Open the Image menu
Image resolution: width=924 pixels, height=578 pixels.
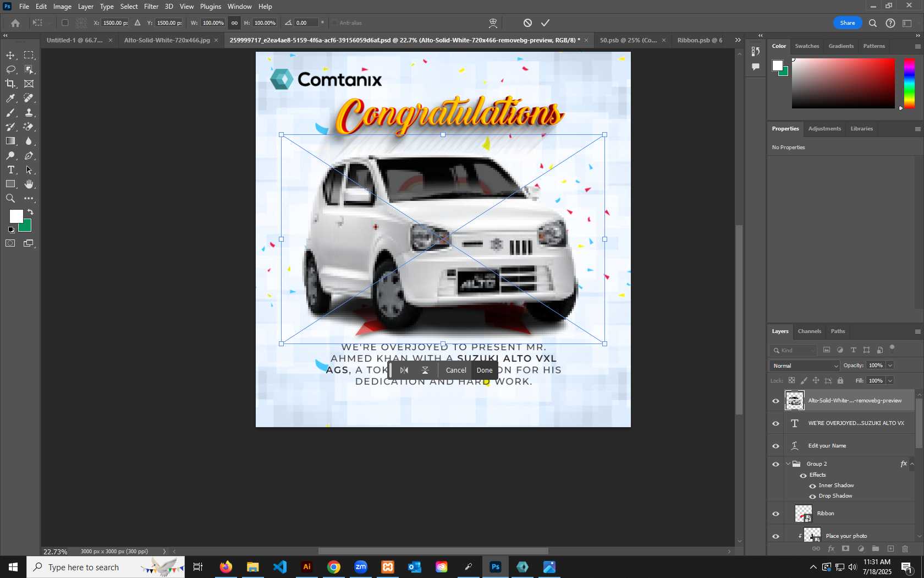[x=62, y=7]
